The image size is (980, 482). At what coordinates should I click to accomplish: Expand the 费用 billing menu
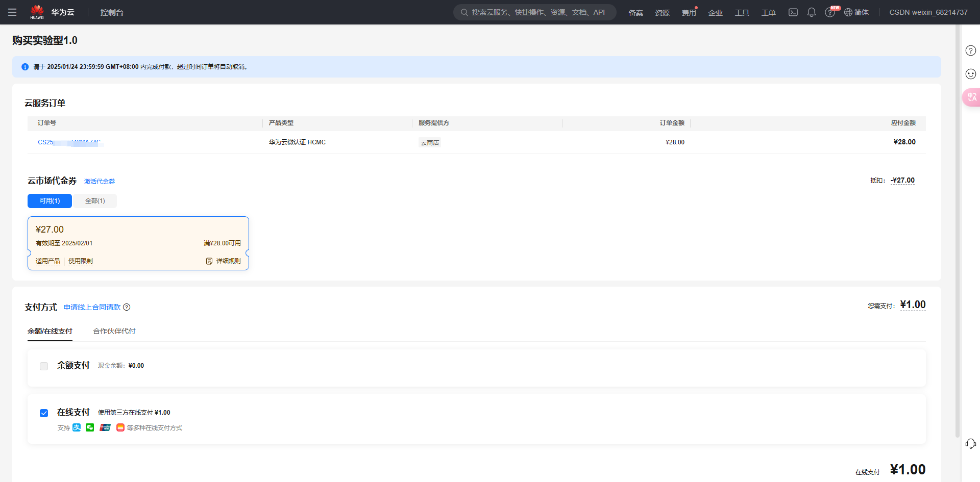click(x=689, y=12)
